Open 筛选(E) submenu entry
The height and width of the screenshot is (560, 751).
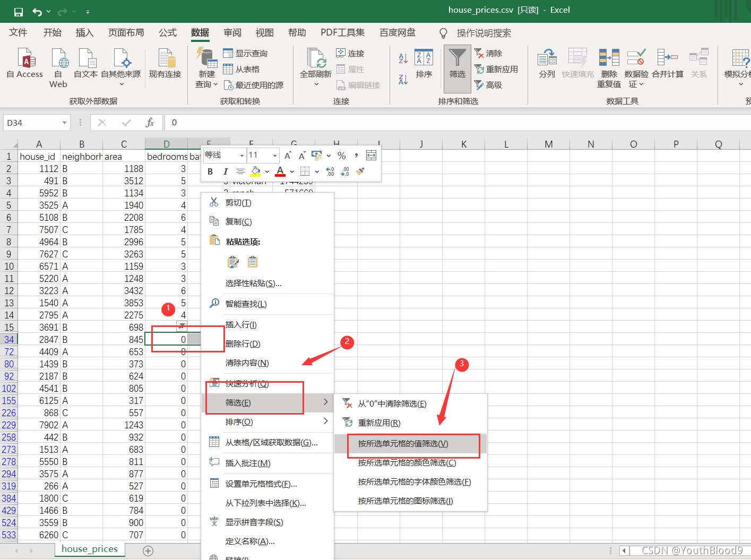[x=267, y=403]
